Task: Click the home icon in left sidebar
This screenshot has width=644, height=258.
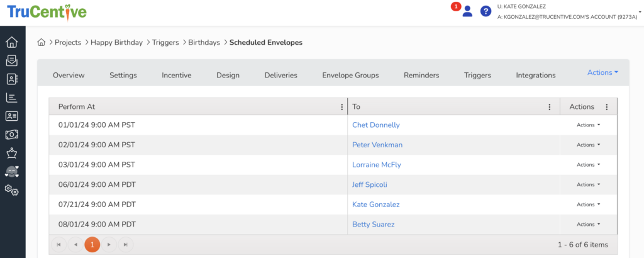Action: (x=11, y=43)
